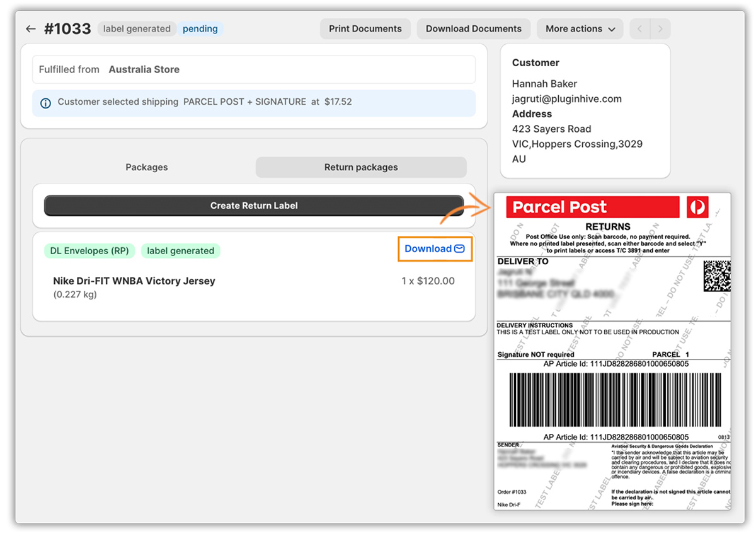Click the back arrow beside order #1033
756x536 pixels.
pos(31,29)
